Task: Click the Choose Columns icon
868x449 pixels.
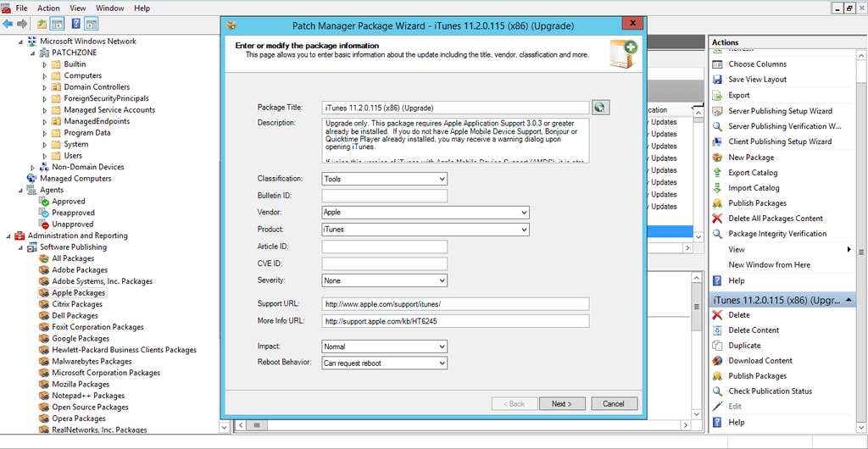Action: pyautogui.click(x=717, y=64)
